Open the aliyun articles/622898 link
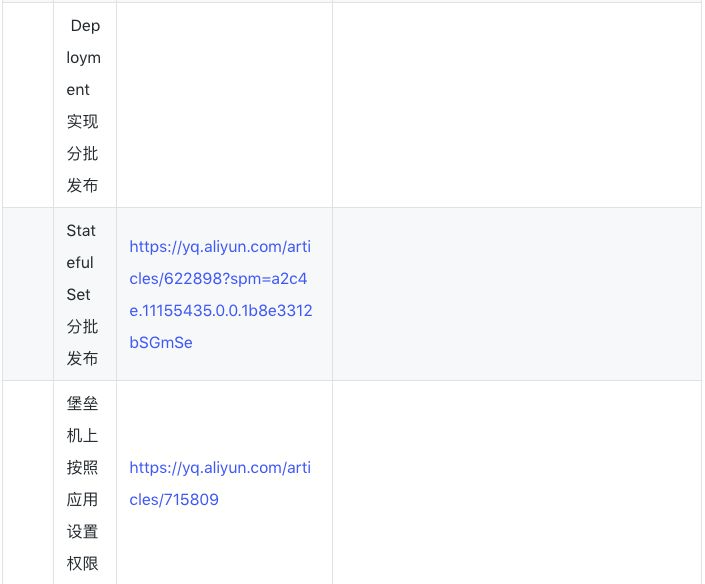705x584 pixels. pos(221,294)
